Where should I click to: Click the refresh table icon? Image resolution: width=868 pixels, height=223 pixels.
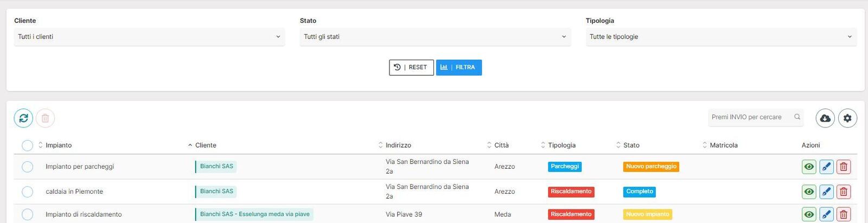[x=23, y=118]
